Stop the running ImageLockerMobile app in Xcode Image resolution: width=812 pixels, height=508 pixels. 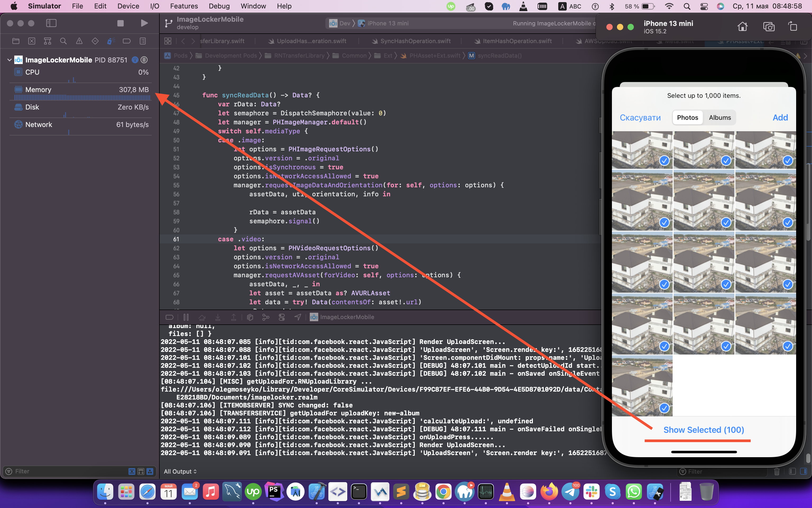(121, 23)
